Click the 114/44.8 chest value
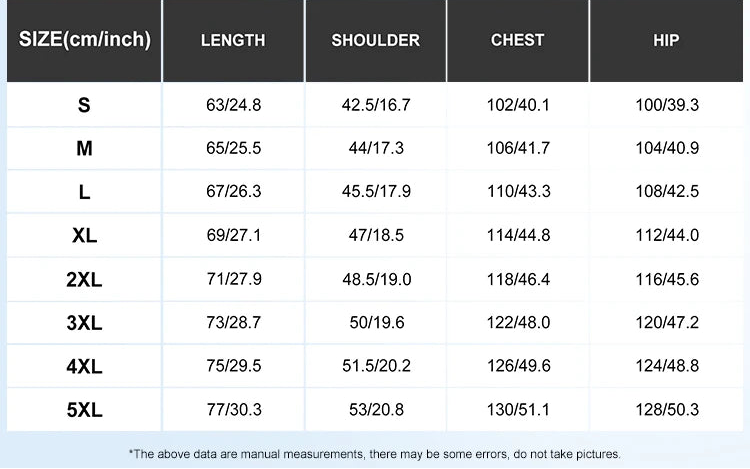The image size is (750, 469). pyautogui.click(x=518, y=236)
